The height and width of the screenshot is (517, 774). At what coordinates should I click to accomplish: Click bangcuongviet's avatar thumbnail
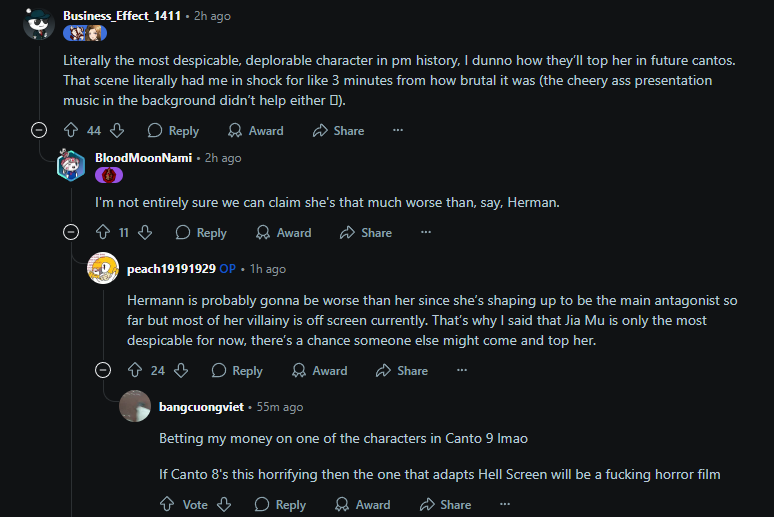point(135,407)
